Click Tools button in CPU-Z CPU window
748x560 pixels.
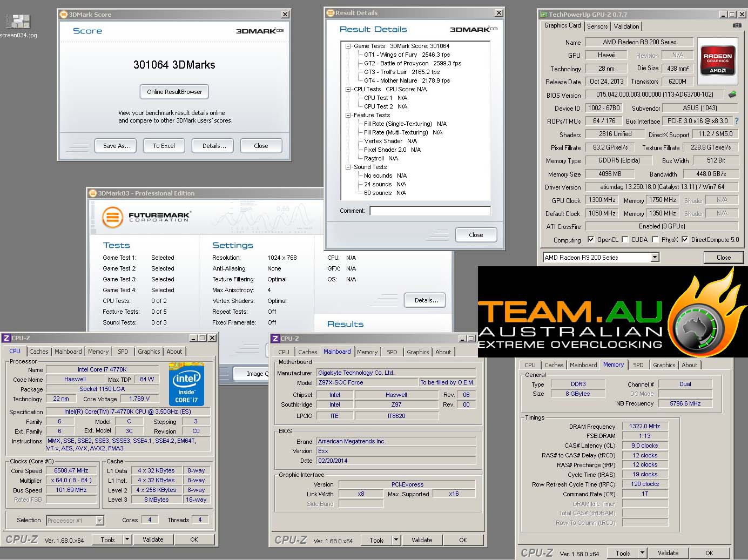(x=107, y=539)
